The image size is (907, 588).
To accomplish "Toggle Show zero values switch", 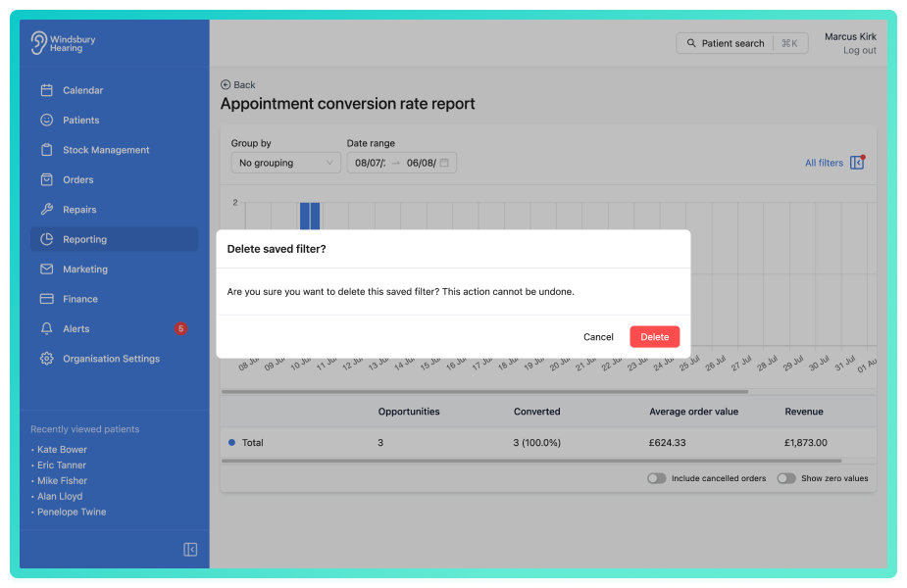I will click(786, 478).
